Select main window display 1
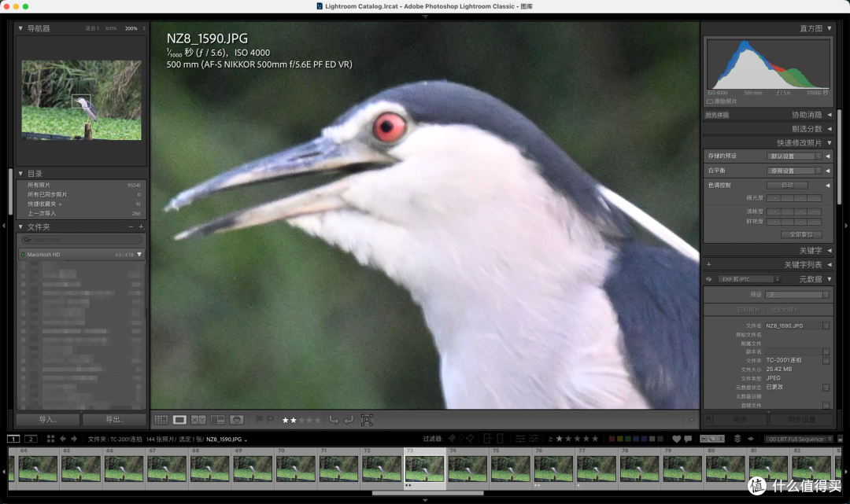Viewport: 850px width, 504px height. 13,439
